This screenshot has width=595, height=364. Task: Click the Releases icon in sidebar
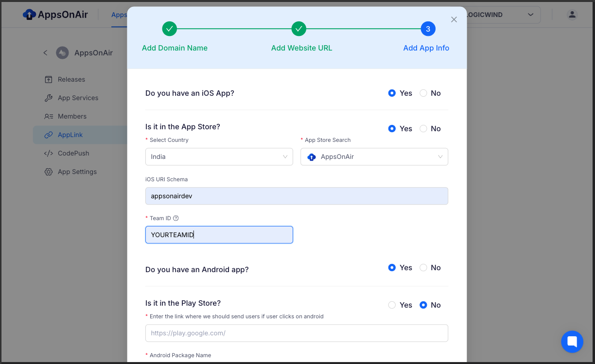click(48, 79)
